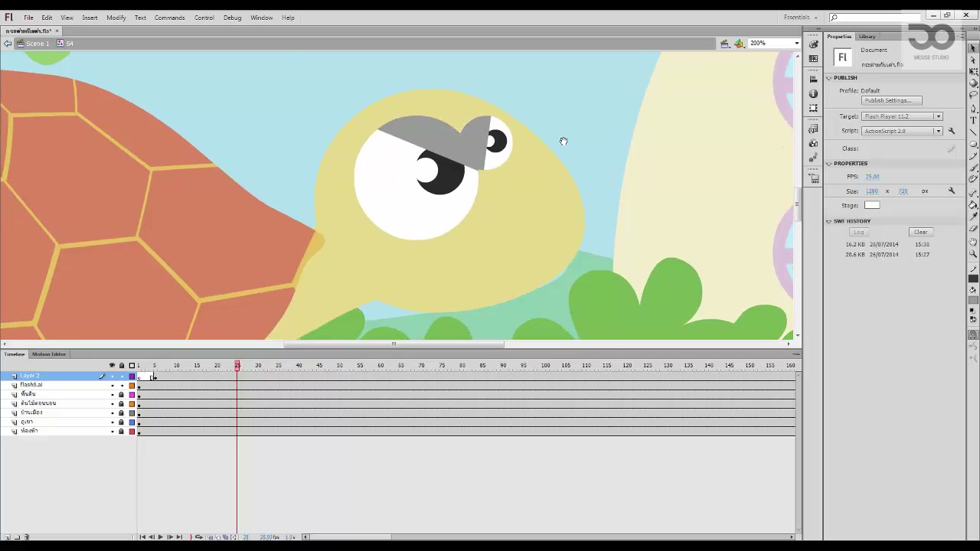
Task: Click the New Layer icon below timeline
Action: click(6, 537)
